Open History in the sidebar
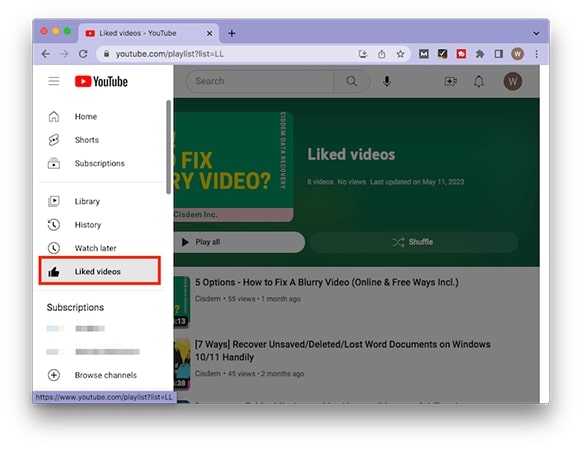The height and width of the screenshot is (450, 582). (101, 225)
